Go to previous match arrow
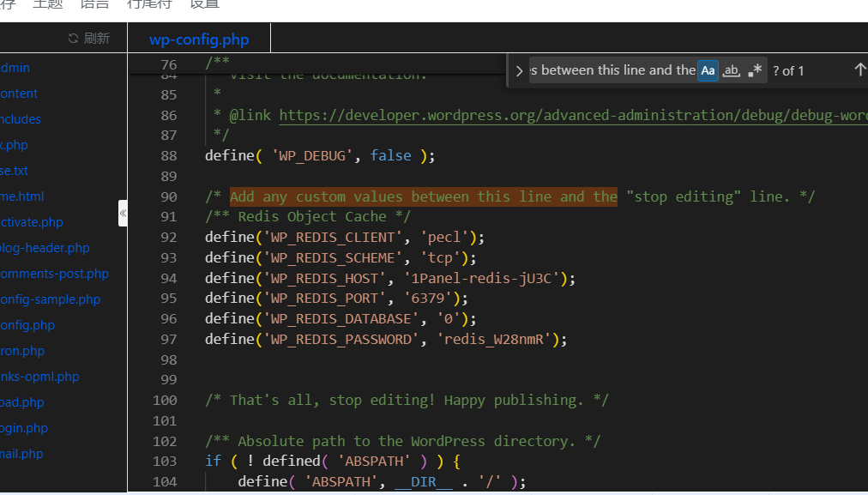 pyautogui.click(x=859, y=69)
